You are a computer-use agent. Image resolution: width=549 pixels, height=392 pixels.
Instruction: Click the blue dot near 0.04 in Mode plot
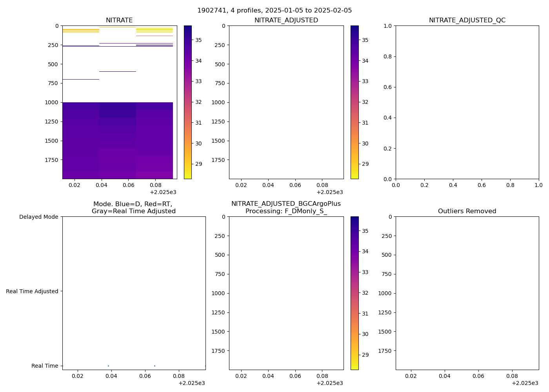108,366
